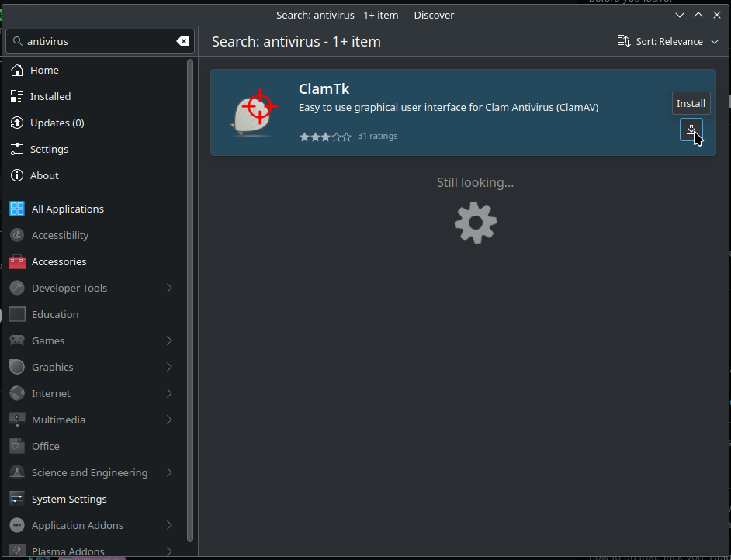Click the Office category icon
This screenshot has height=560, width=731.
pyautogui.click(x=17, y=446)
